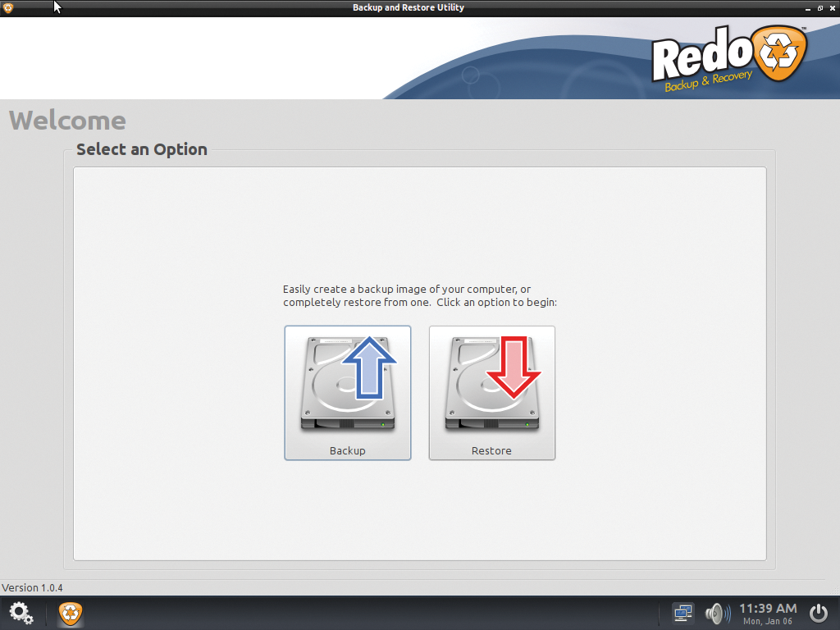The height and width of the screenshot is (630, 840).
Task: Click the Restore label under the drive icon
Action: click(x=491, y=450)
